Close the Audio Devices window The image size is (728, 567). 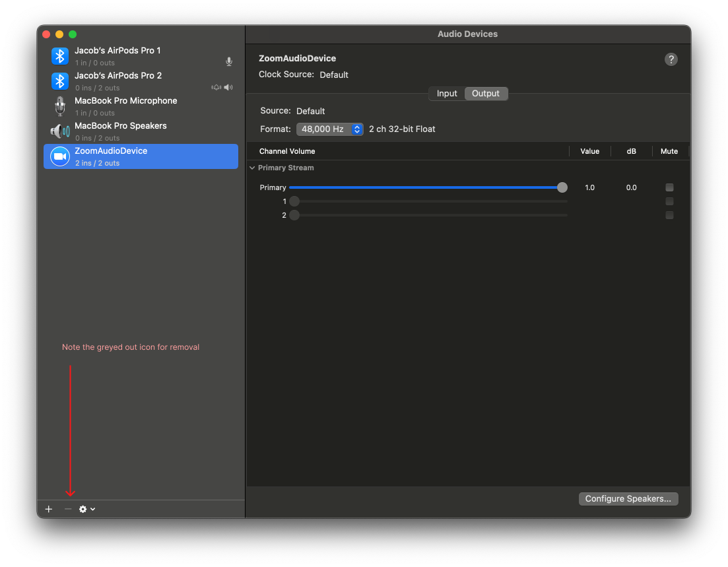pyautogui.click(x=46, y=34)
